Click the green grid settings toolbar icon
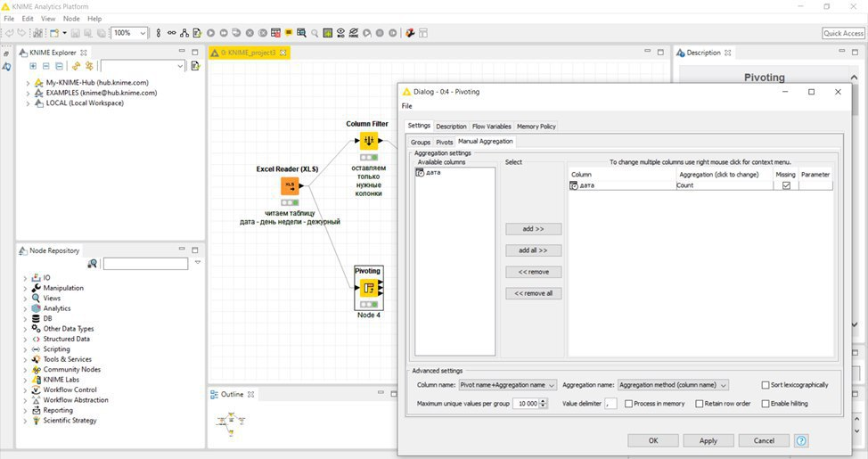 (x=328, y=33)
